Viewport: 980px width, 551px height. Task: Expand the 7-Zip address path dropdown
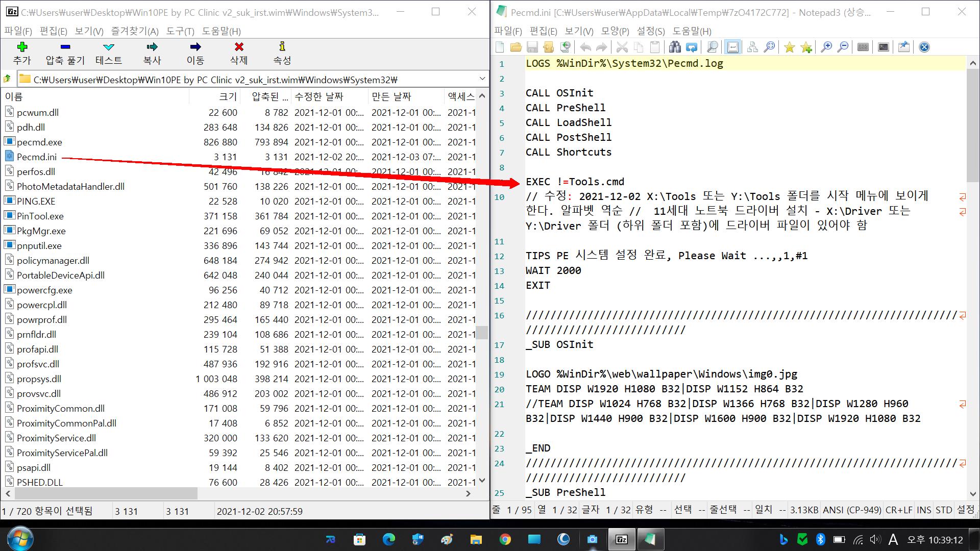482,79
